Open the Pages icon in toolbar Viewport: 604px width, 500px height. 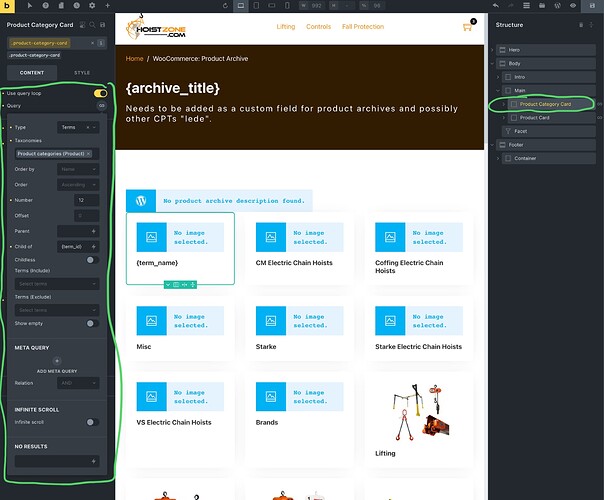[x=61, y=5]
